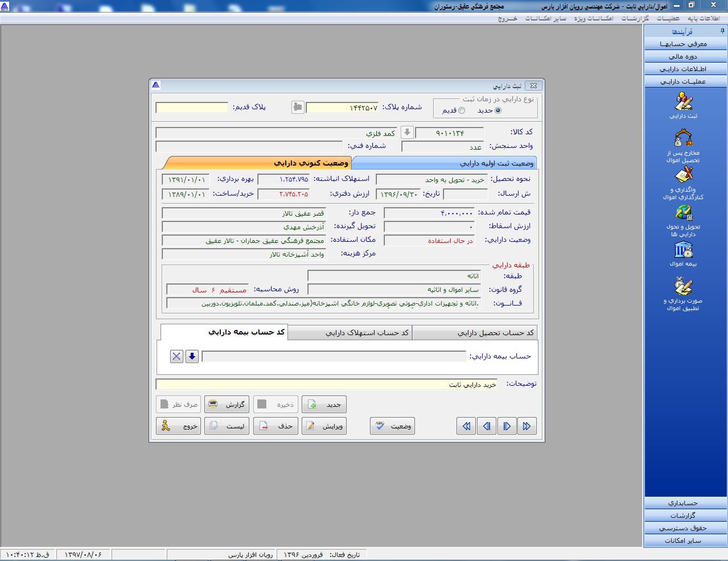
Task: Click the گزارش report button
Action: tap(227, 405)
